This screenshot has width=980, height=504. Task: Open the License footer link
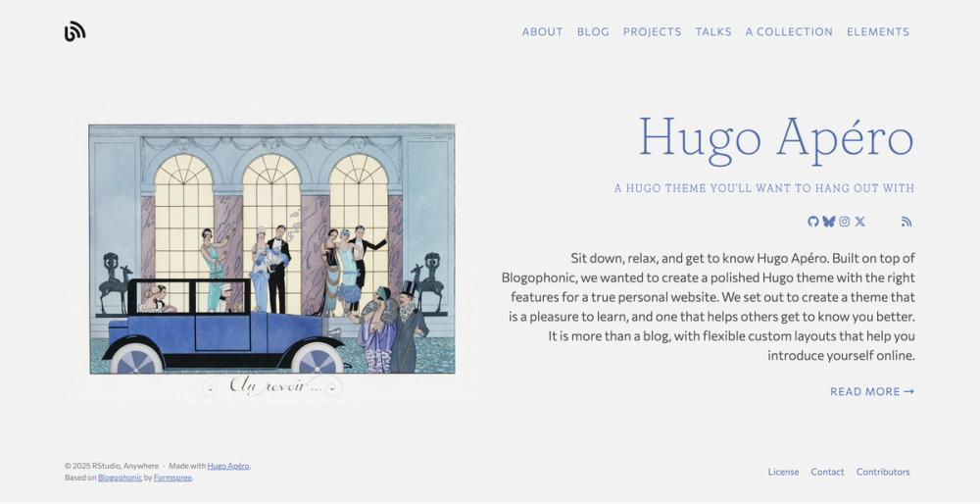tap(783, 472)
